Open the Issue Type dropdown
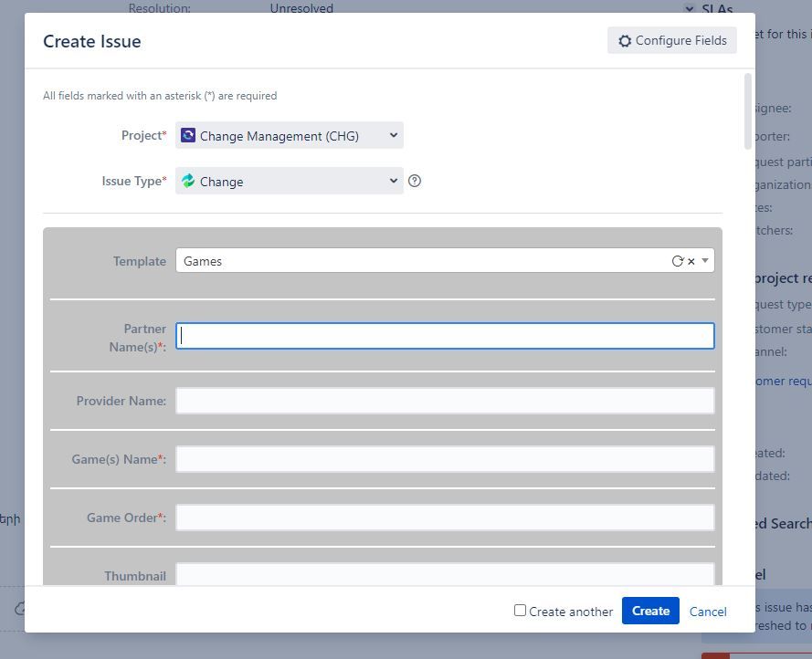Image resolution: width=812 pixels, height=659 pixels. (x=289, y=182)
